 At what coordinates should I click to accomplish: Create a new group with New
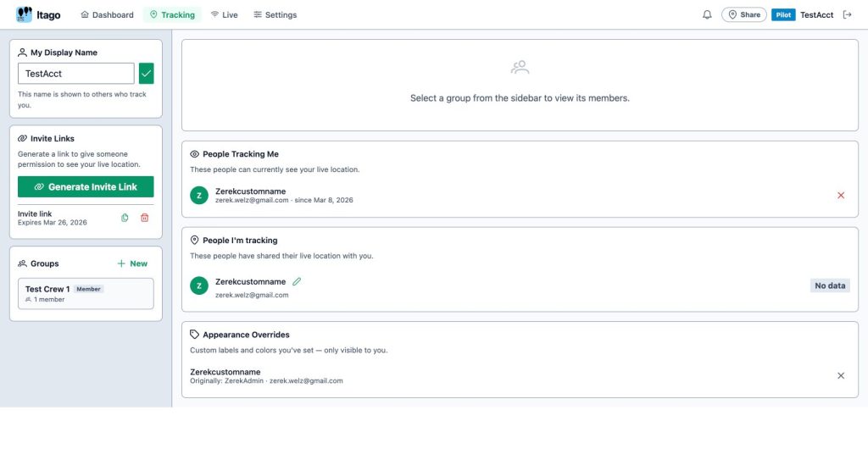[132, 263]
